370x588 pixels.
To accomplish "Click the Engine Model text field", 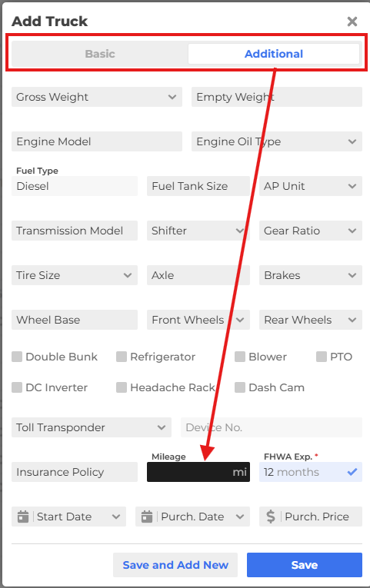I will [x=97, y=141].
